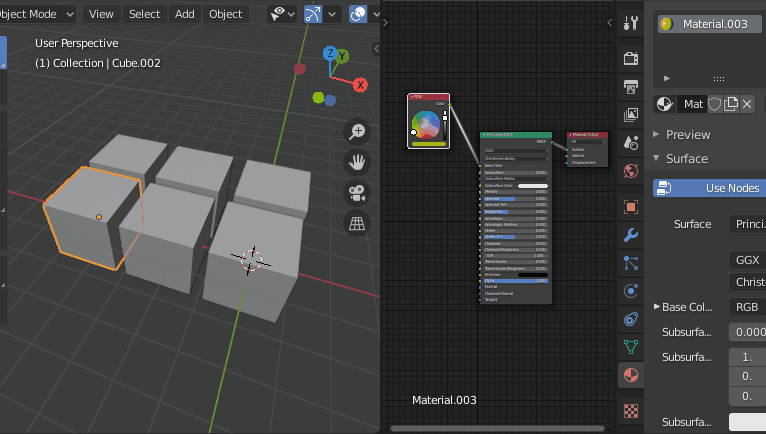This screenshot has height=434, width=766.
Task: Open the View Layer properties tab
Action: [631, 115]
